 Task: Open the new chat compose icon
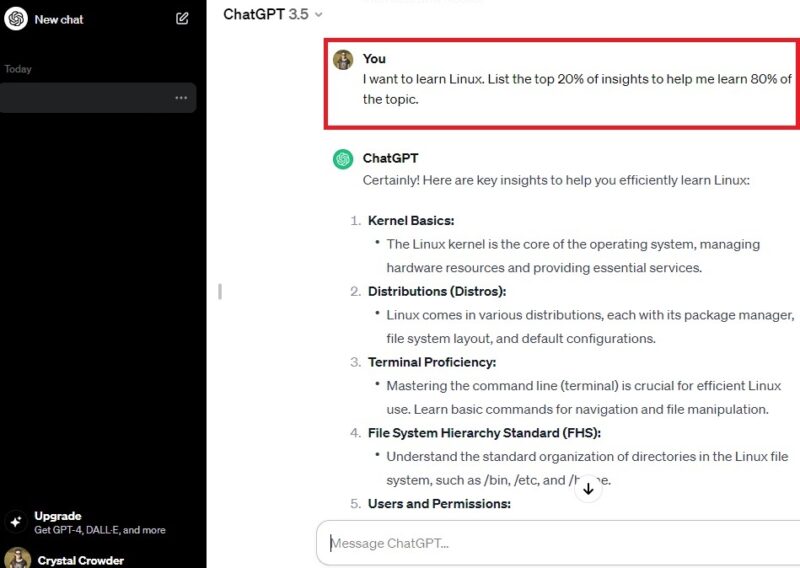[182, 19]
